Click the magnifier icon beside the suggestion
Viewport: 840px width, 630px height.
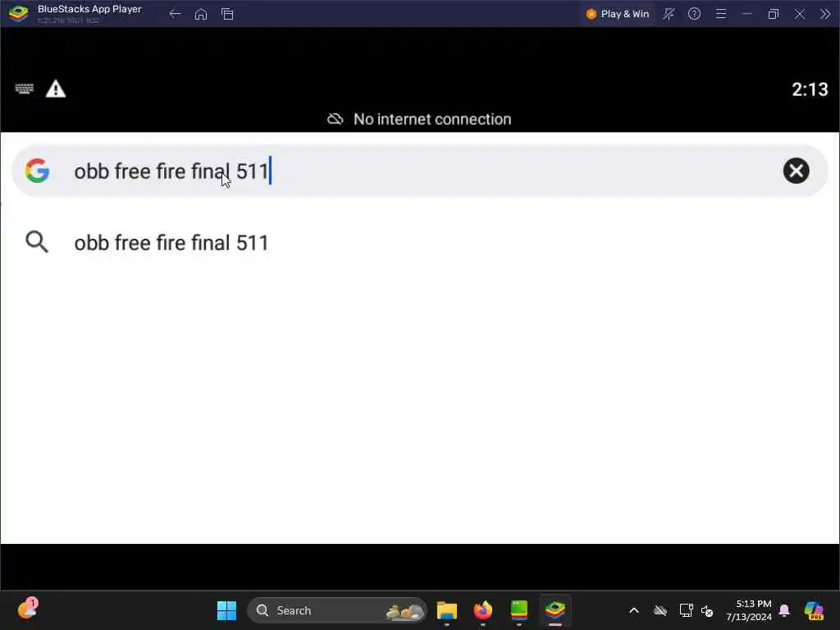pos(37,242)
